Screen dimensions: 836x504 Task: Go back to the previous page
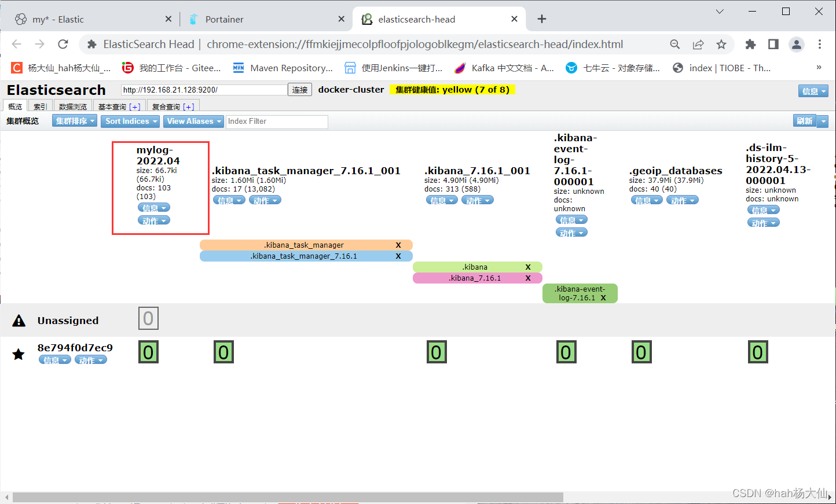click(x=16, y=44)
